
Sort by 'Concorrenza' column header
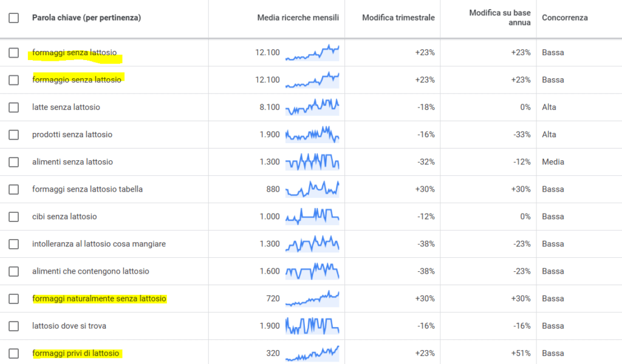(565, 18)
